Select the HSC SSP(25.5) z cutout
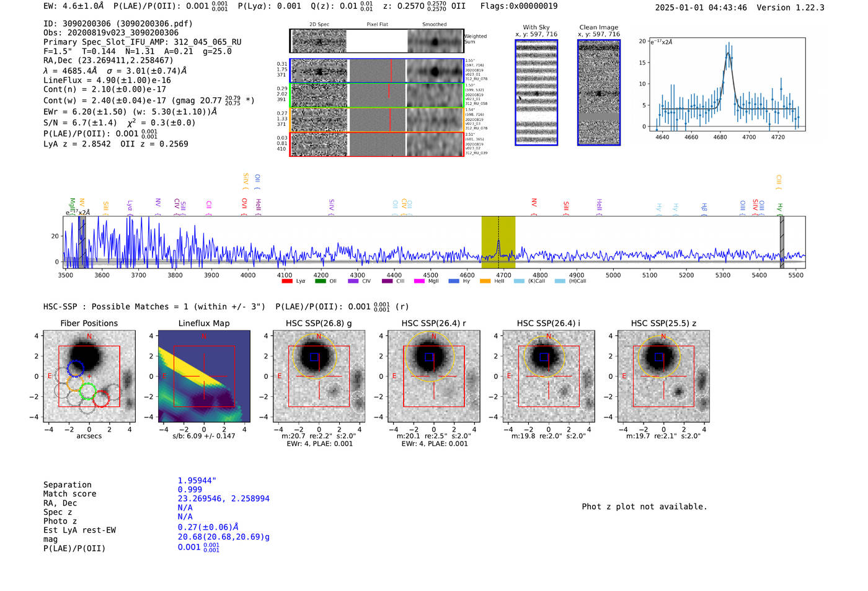868x591 pixels. [663, 376]
